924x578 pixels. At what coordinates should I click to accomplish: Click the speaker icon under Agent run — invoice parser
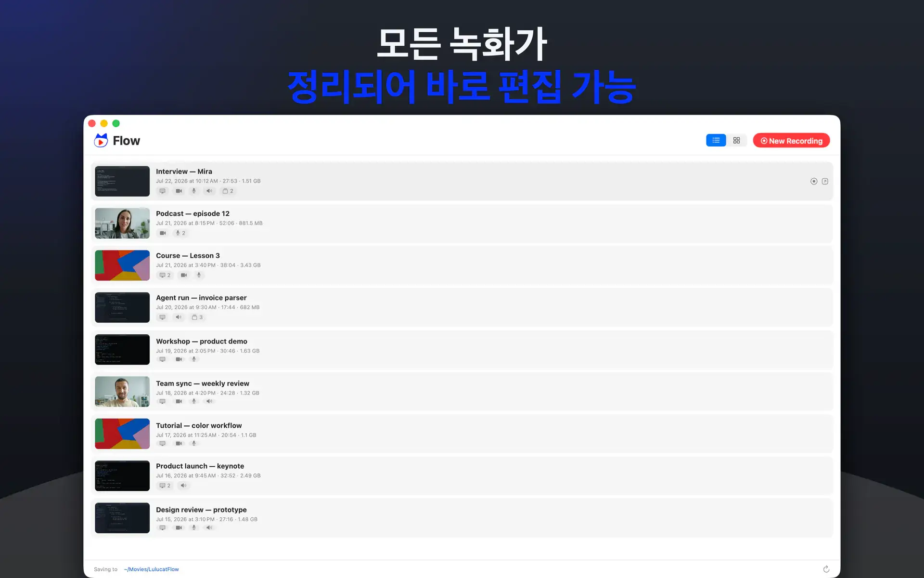(179, 317)
